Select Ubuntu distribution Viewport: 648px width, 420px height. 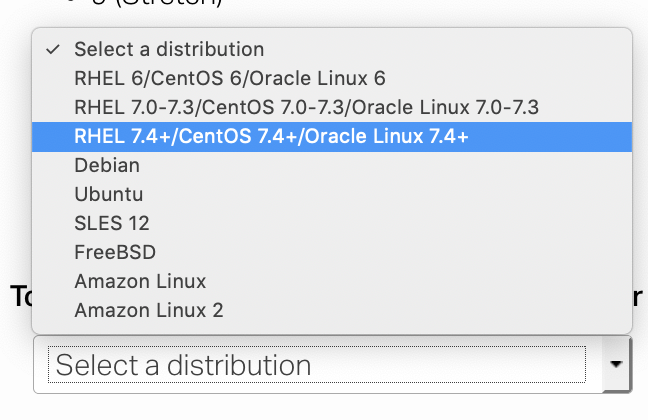tap(332, 195)
